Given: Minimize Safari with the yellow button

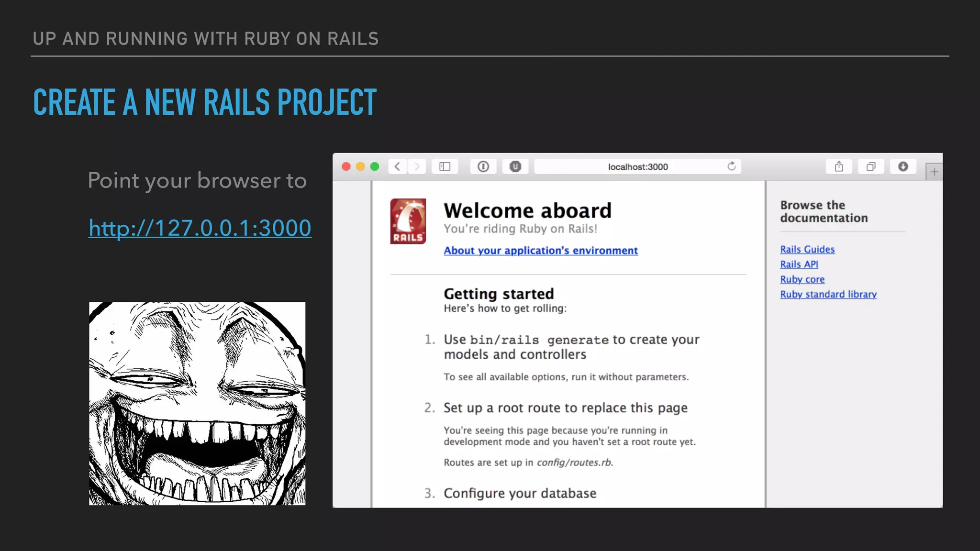Looking at the screenshot, I should [x=361, y=166].
